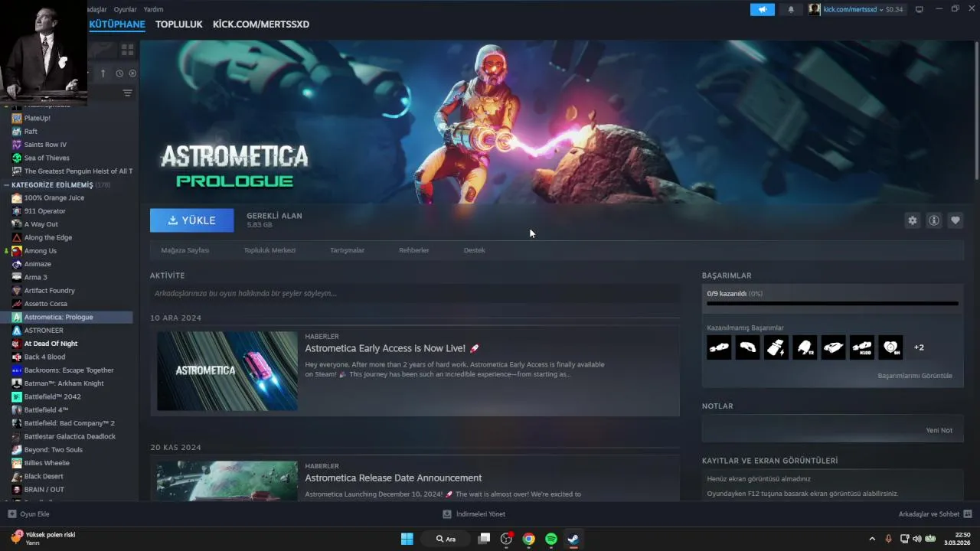The image size is (980, 551).
Task: Create a note with Yeni Not
Action: tap(939, 430)
